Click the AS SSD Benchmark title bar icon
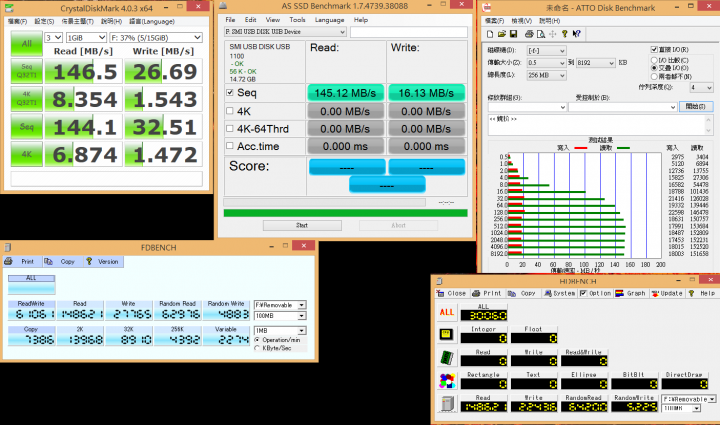 (223, 6)
